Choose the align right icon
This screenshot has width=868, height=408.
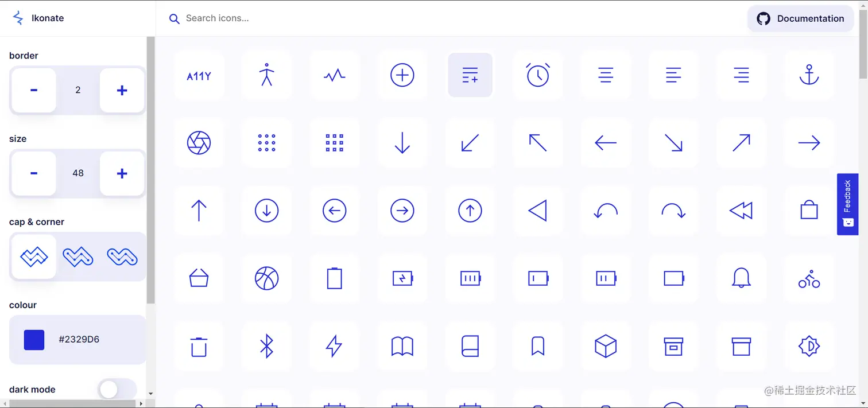(741, 75)
